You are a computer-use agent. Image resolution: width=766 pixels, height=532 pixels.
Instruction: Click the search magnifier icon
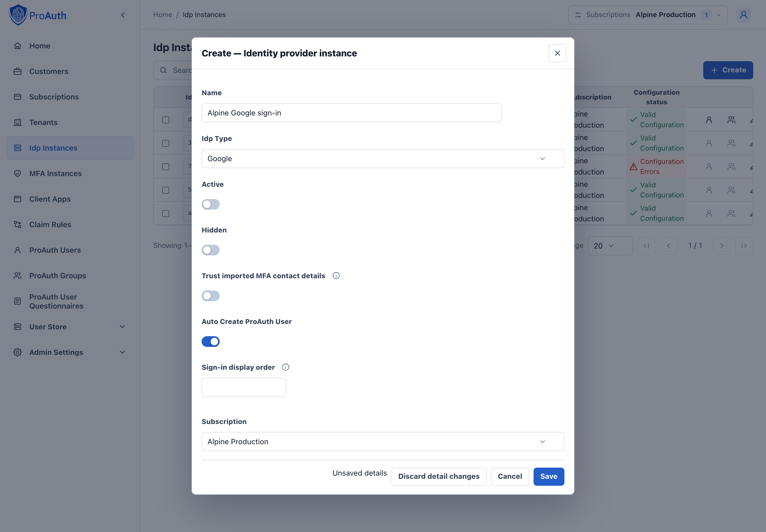click(x=163, y=70)
